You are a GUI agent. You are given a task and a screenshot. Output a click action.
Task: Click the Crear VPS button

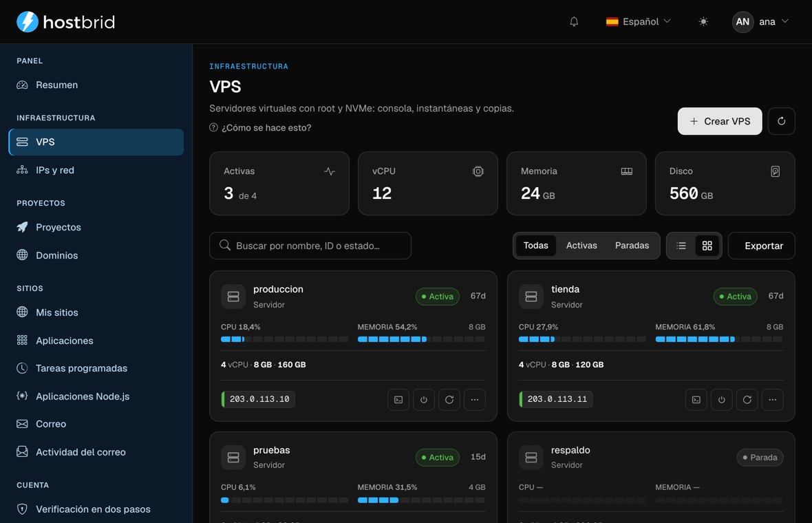719,121
